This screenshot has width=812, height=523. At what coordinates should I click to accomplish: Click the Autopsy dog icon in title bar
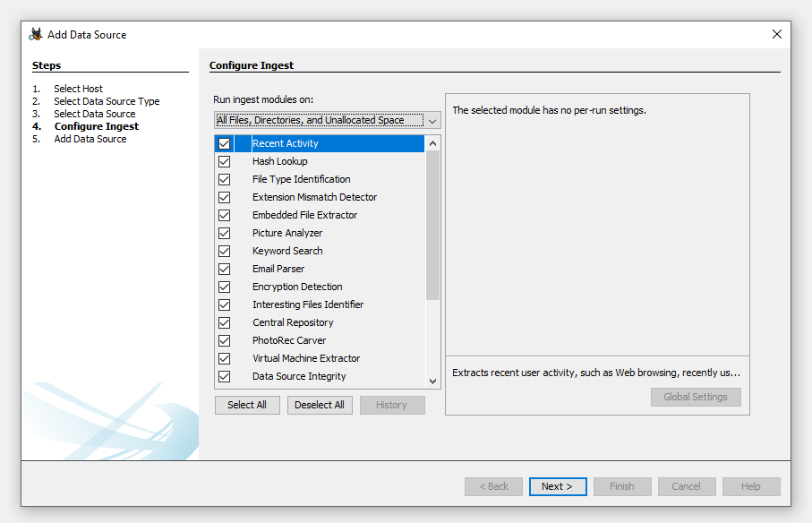35,35
